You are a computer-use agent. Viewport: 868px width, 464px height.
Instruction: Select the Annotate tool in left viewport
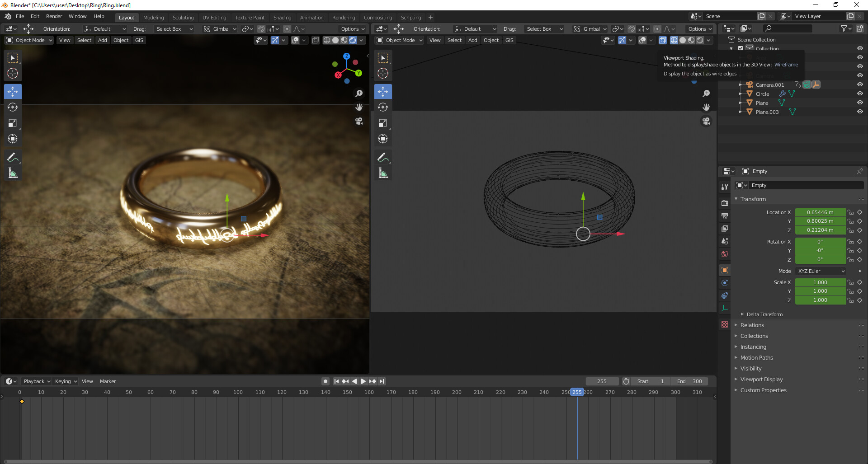click(x=13, y=157)
